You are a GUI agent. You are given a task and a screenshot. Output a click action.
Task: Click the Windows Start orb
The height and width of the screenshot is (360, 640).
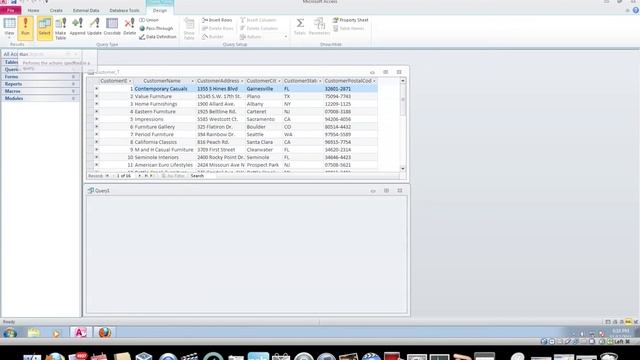tap(10, 333)
